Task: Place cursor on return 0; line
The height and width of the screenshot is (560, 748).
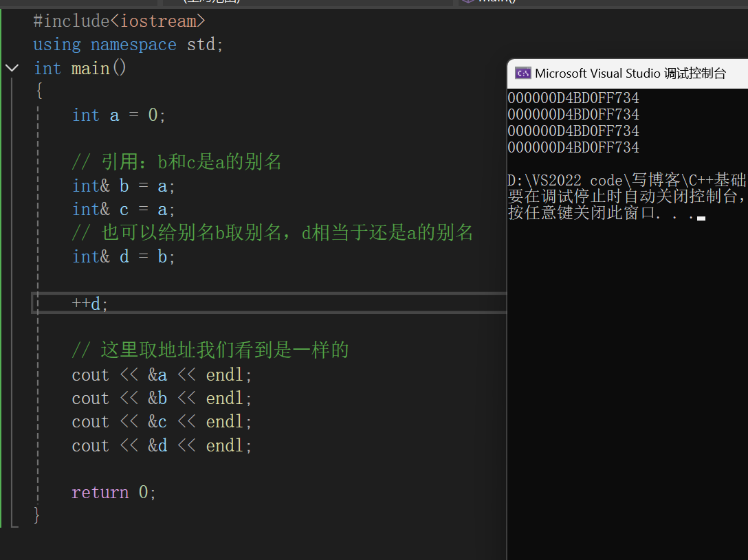Action: pyautogui.click(x=113, y=493)
